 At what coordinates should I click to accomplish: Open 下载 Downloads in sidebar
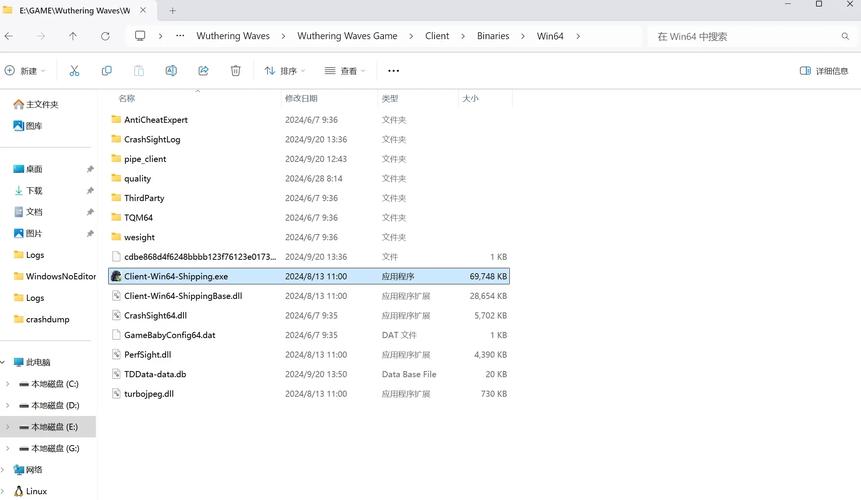[28, 190]
